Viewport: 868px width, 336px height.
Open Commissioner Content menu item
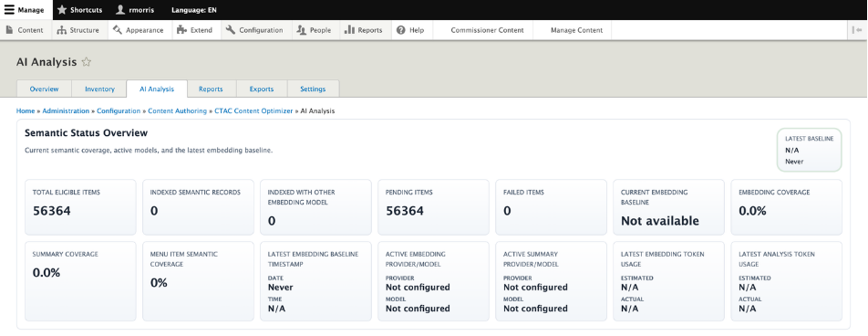(487, 30)
